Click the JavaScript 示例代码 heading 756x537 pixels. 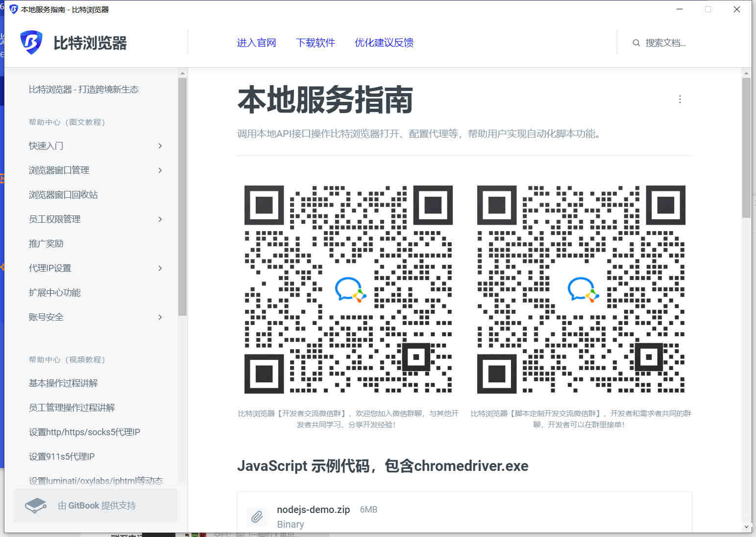click(x=383, y=466)
